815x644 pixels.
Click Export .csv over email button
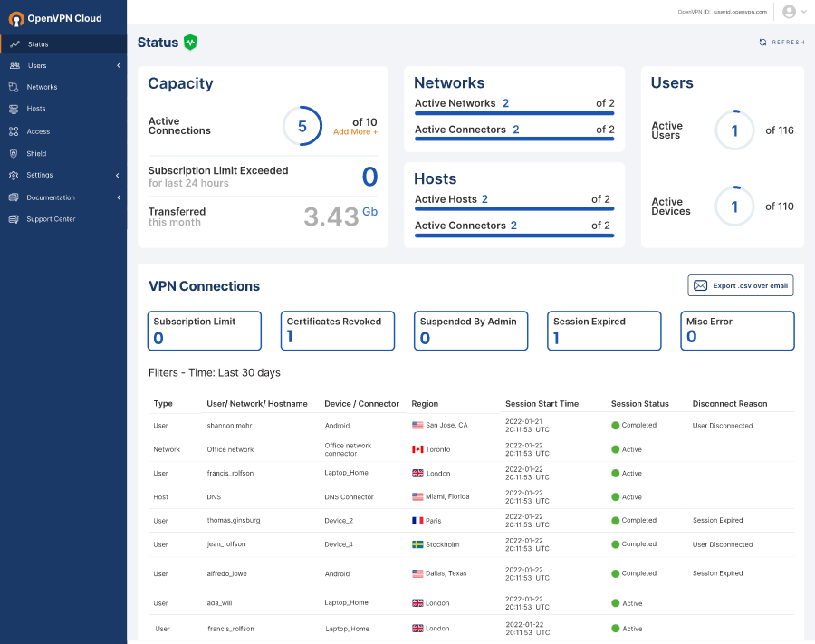(741, 285)
